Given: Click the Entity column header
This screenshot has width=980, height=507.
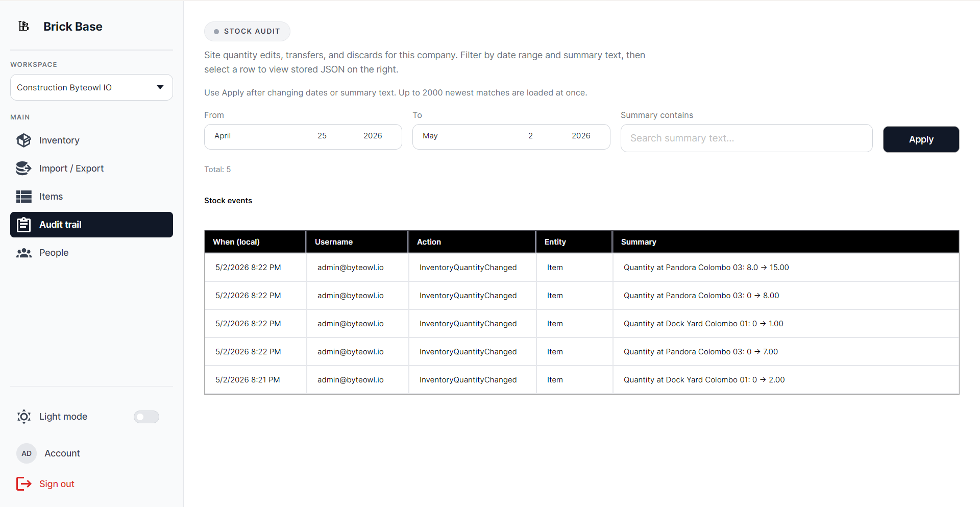Looking at the screenshot, I should (x=574, y=242).
